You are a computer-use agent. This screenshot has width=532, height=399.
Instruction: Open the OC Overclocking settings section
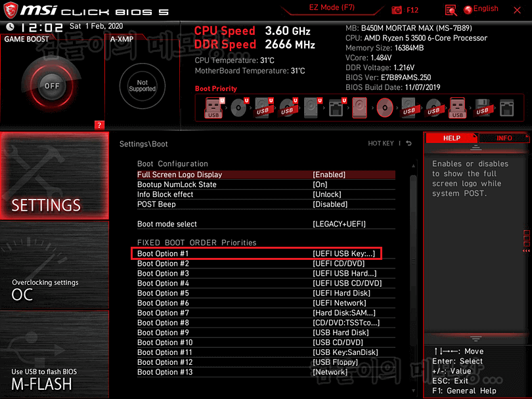(55, 265)
